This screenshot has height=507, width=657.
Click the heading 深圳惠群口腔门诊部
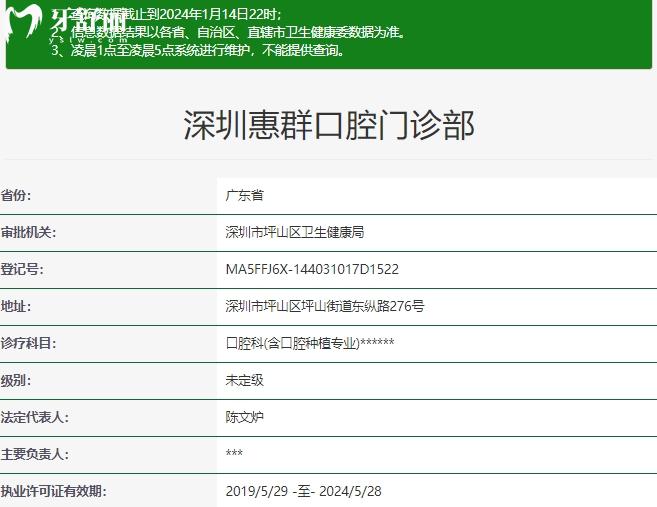pyautogui.click(x=329, y=125)
